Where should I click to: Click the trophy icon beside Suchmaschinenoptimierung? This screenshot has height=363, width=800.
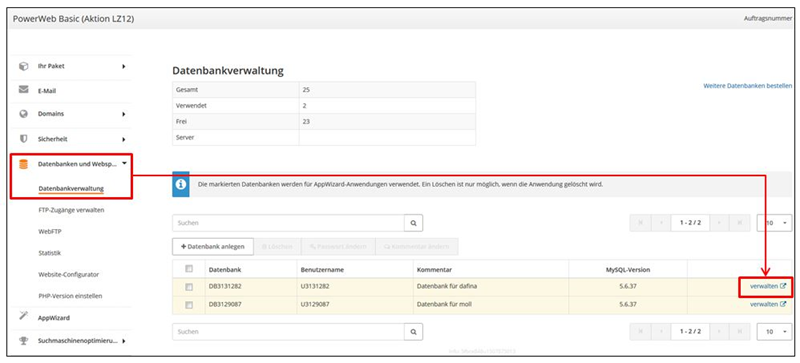pos(23,341)
